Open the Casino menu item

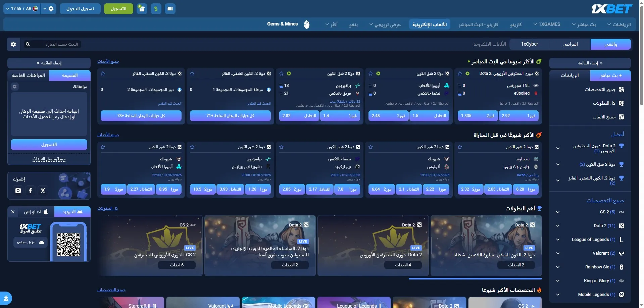click(516, 24)
